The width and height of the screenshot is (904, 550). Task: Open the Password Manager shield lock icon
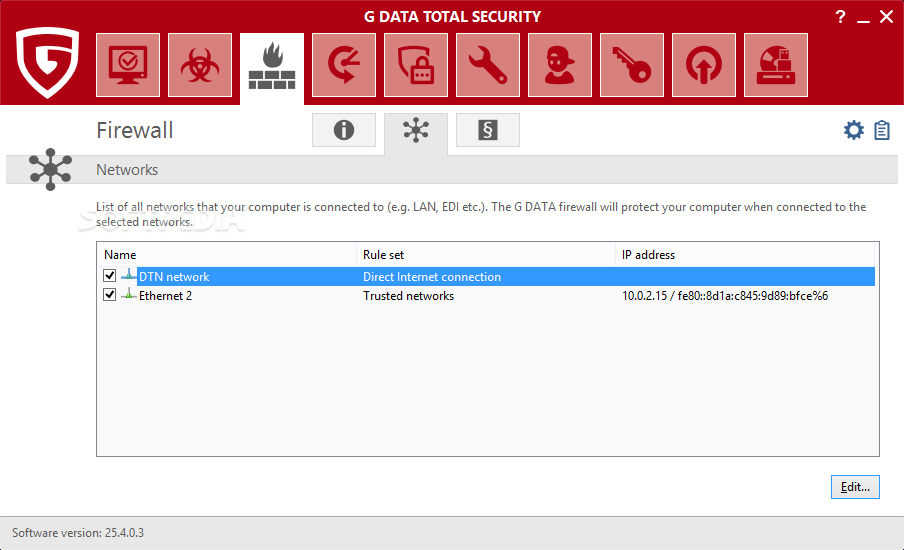pos(416,65)
